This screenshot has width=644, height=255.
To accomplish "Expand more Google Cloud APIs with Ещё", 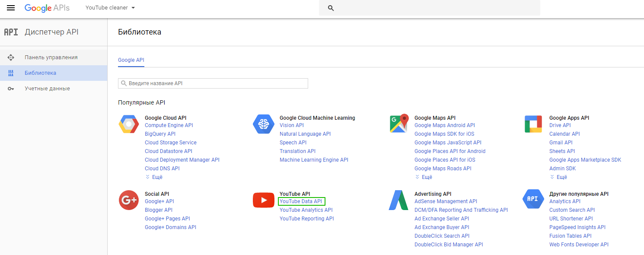I will click(x=154, y=177).
